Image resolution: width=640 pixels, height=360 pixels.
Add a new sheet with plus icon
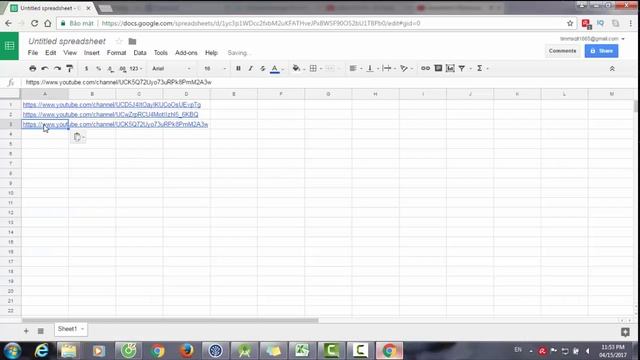pyautogui.click(x=26, y=331)
